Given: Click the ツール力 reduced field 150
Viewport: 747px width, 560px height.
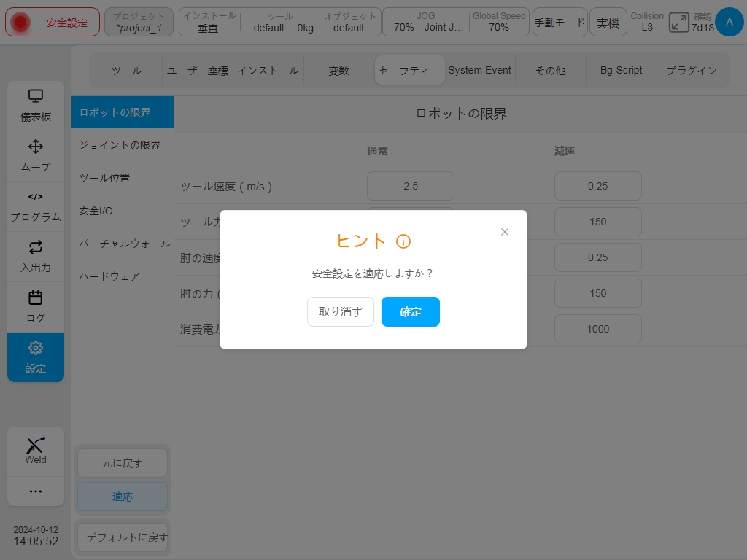Looking at the screenshot, I should pos(598,222).
